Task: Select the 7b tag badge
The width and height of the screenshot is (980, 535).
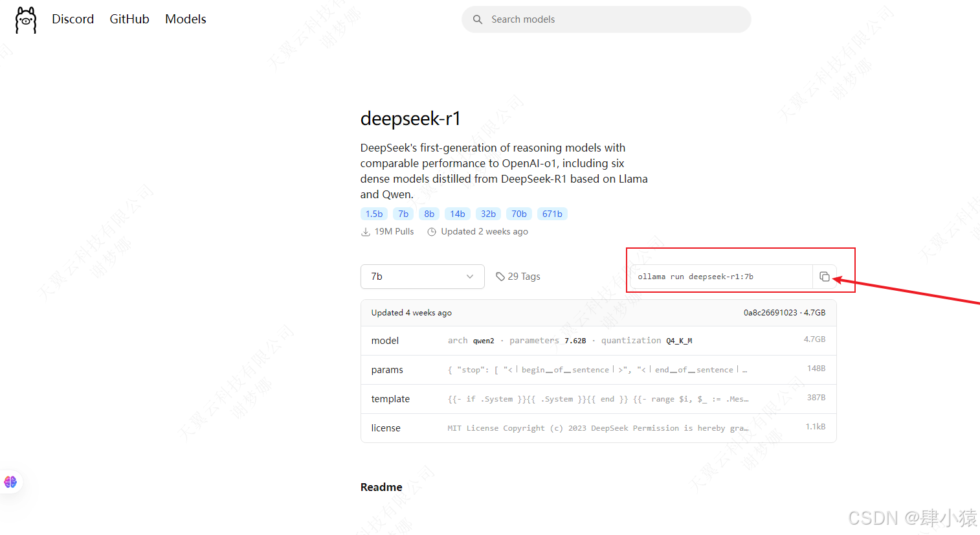Action: (403, 214)
